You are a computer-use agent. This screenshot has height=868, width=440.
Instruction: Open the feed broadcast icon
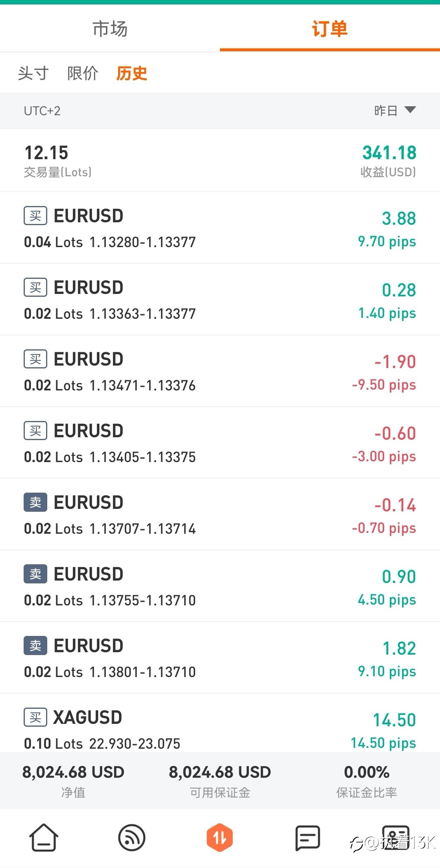pyautogui.click(x=132, y=837)
